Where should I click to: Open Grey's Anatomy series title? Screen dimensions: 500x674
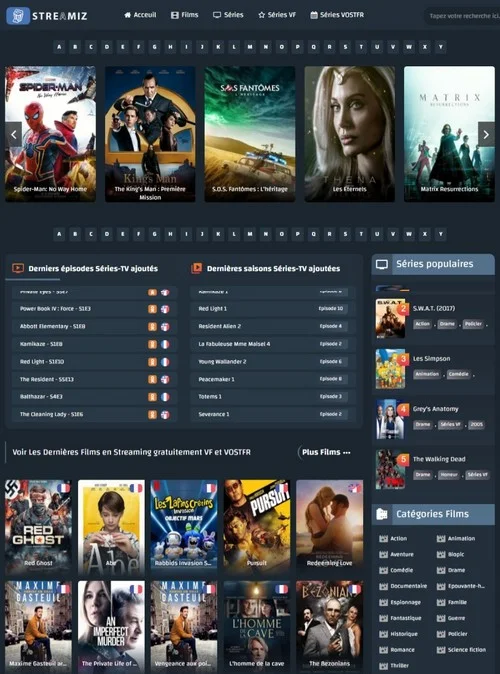[436, 409]
